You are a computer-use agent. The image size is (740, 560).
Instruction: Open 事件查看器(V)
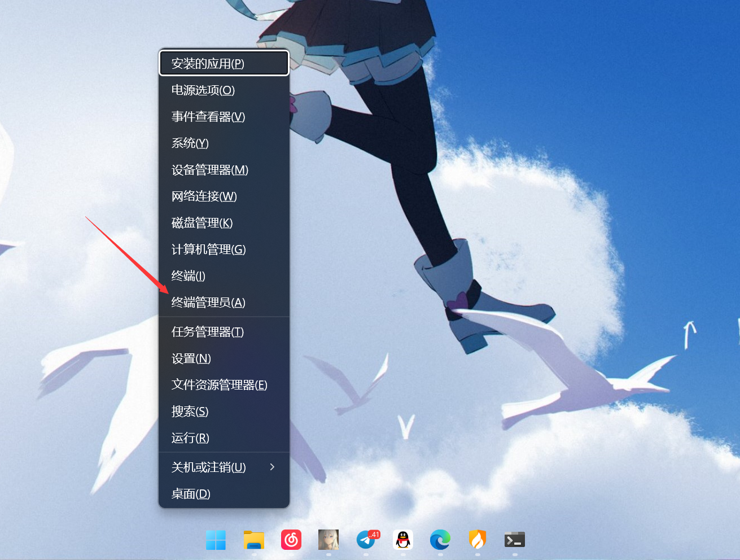(224, 117)
